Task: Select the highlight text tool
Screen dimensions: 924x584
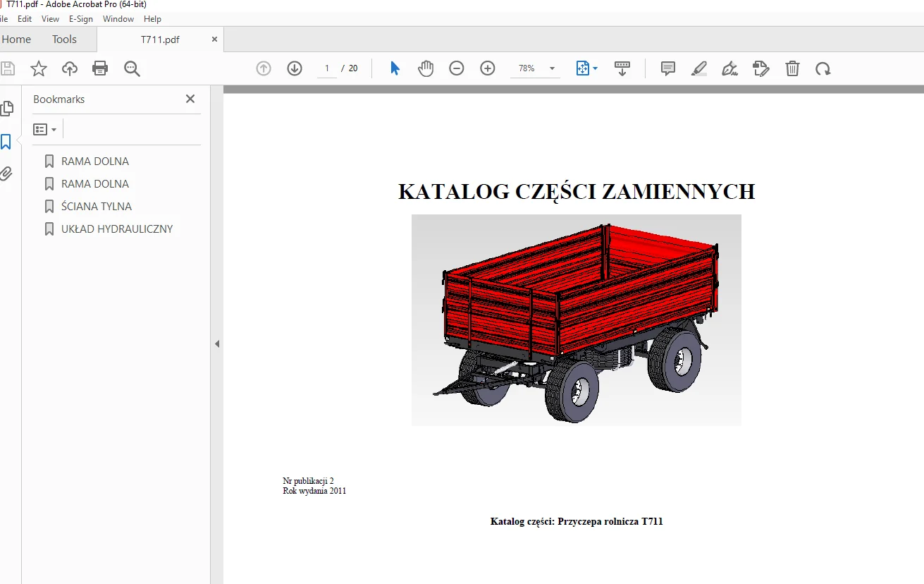Action: click(698, 68)
